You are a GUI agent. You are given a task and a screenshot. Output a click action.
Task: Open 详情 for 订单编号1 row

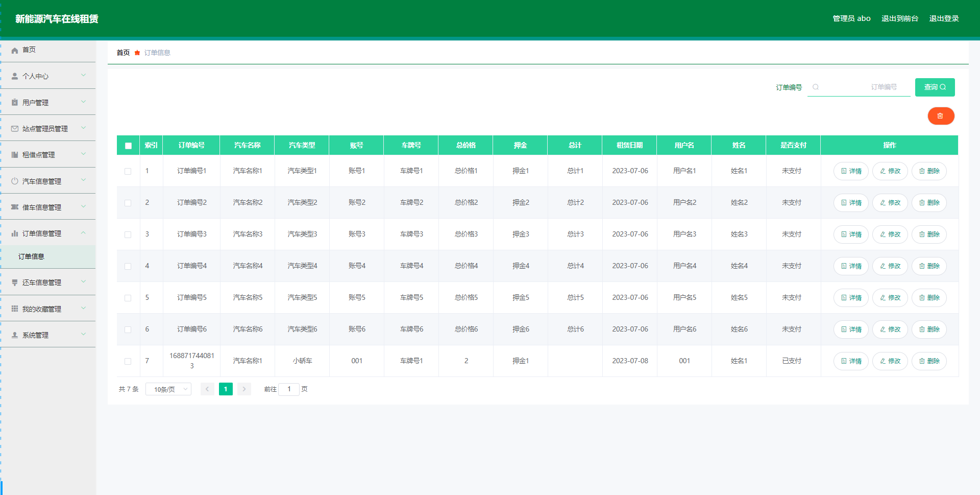pyautogui.click(x=851, y=171)
